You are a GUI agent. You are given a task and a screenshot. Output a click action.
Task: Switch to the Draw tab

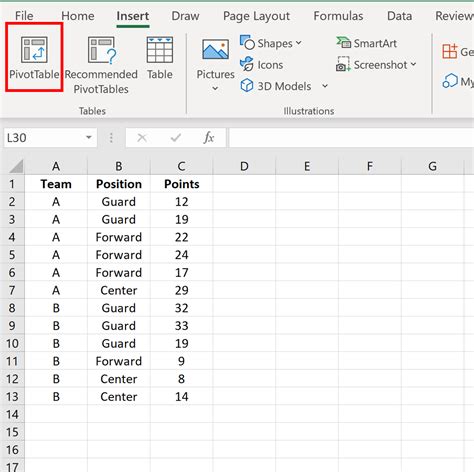click(185, 16)
